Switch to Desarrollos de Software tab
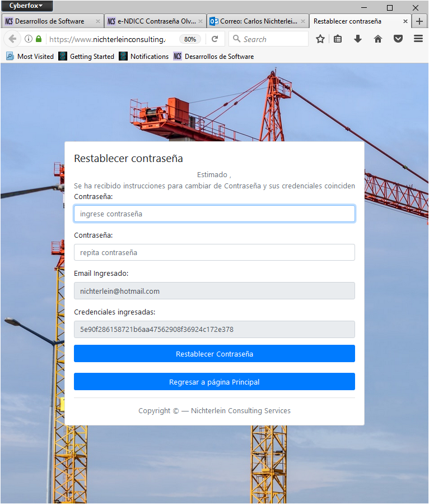Image resolution: width=429 pixels, height=504 pixels. coord(49,21)
